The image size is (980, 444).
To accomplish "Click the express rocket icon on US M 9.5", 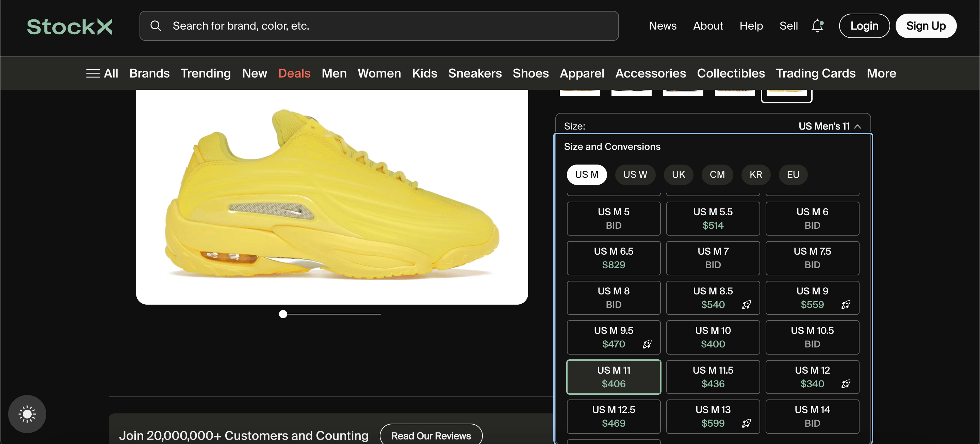I will pyautogui.click(x=647, y=344).
